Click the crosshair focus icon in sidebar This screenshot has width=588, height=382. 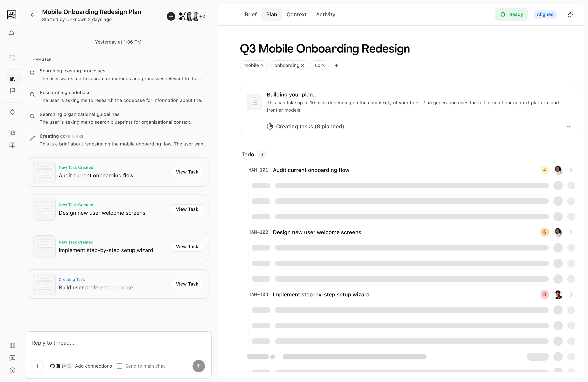(x=12, y=112)
